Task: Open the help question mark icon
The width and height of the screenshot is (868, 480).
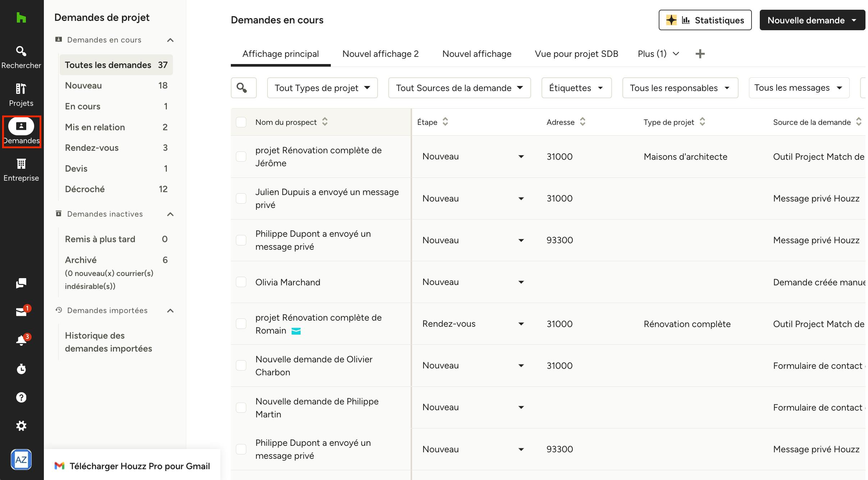Action: tap(21, 397)
